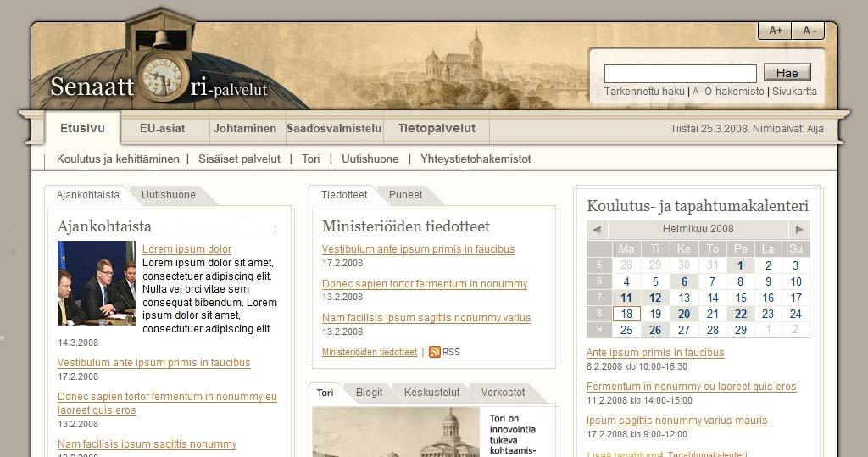Switch to the Verkostot tab
Viewport: 868px width, 457px height.
tap(503, 393)
